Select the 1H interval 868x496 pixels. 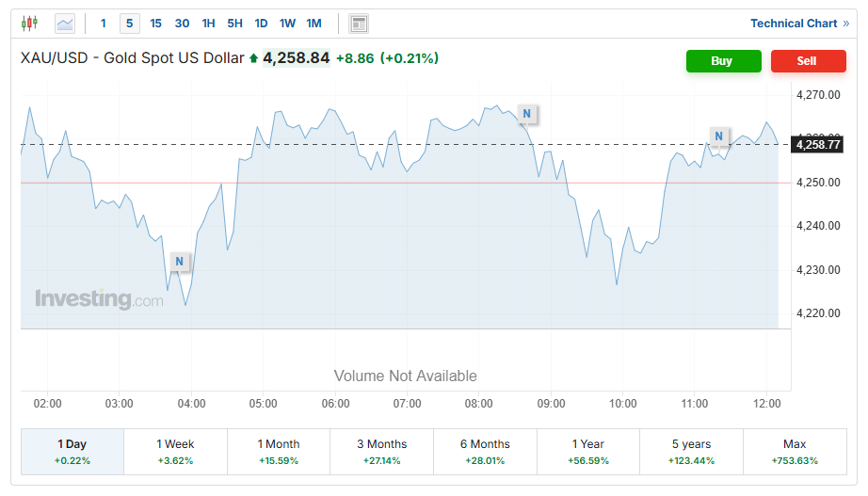pos(208,24)
